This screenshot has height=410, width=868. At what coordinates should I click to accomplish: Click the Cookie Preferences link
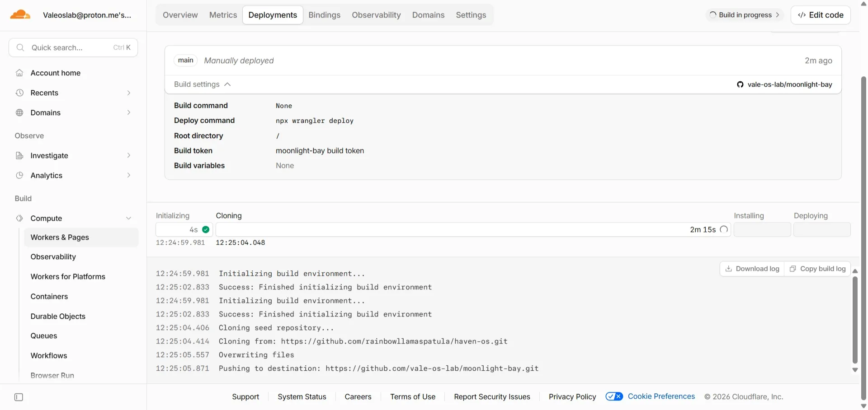661,396
